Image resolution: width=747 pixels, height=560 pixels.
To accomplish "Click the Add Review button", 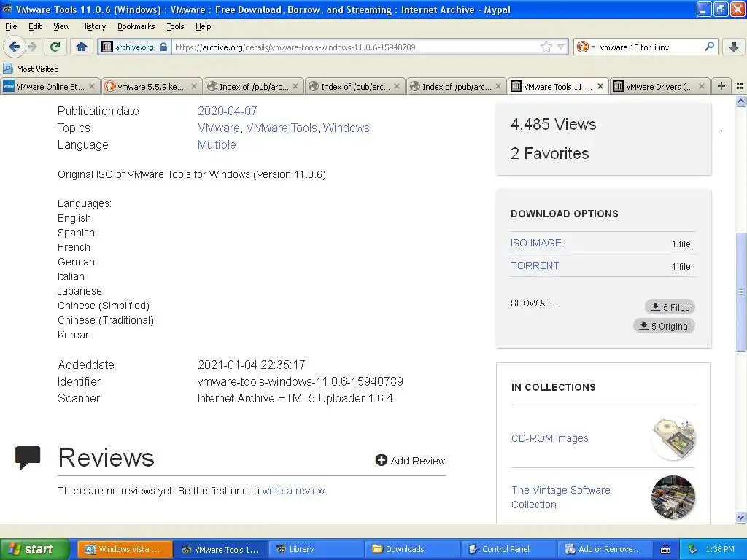I will (x=410, y=461).
